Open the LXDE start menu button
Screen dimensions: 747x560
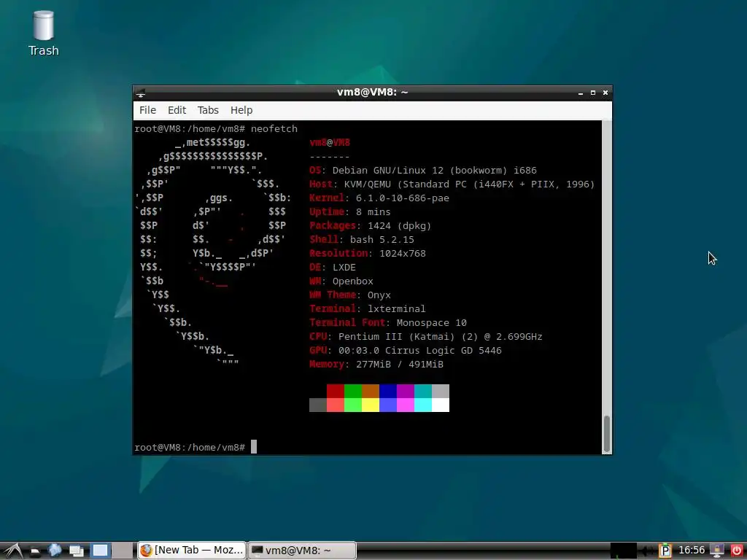tap(12, 551)
